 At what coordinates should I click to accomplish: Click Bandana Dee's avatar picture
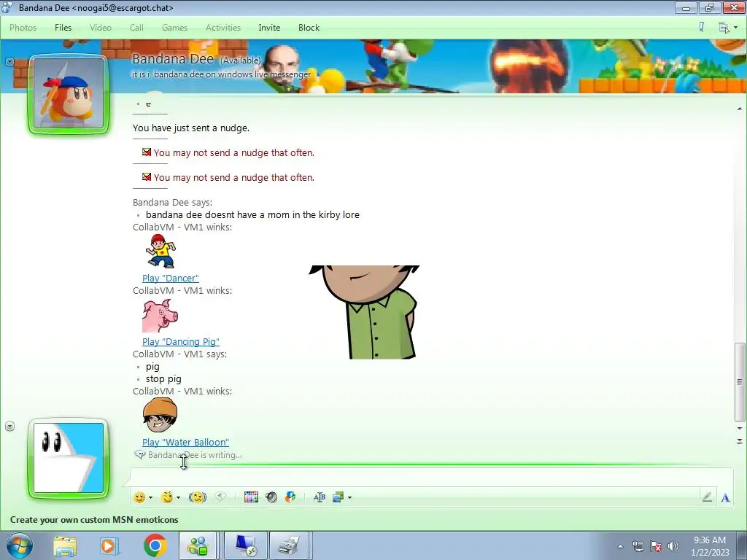[x=69, y=94]
